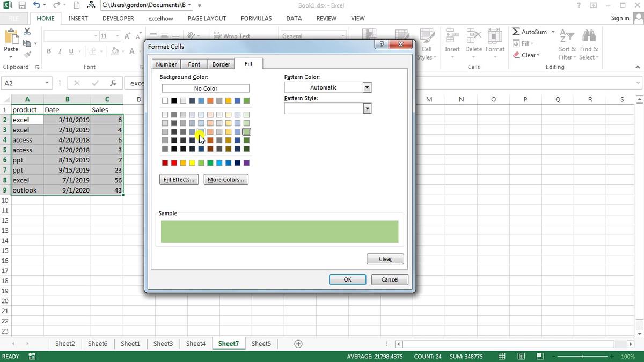
Task: Open the General number format dropdown
Action: pos(342,35)
